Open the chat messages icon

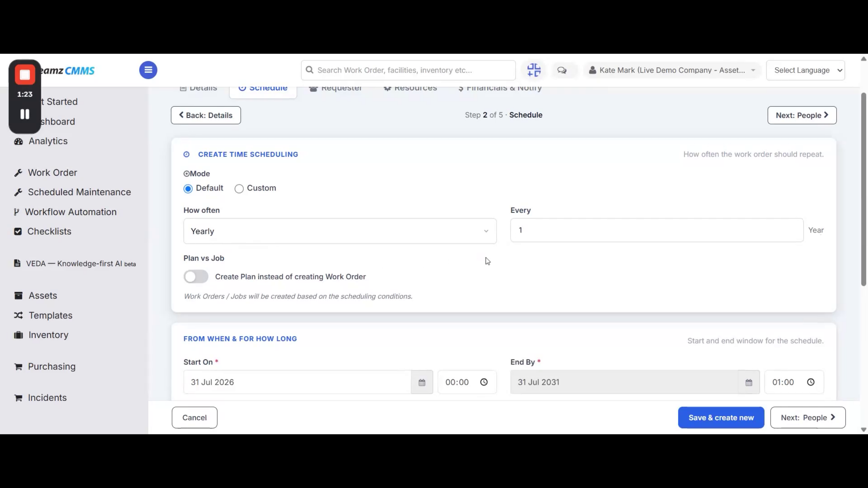tap(562, 70)
